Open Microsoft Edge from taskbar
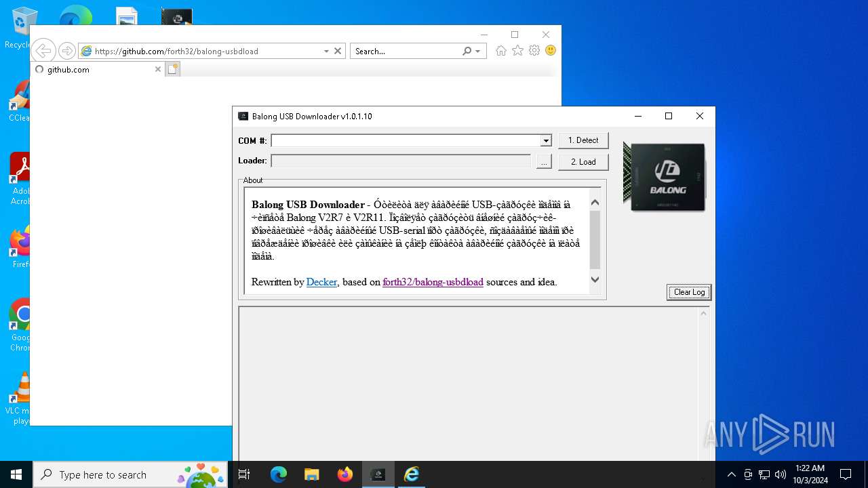Screen dimensions: 868x488 tap(279, 474)
